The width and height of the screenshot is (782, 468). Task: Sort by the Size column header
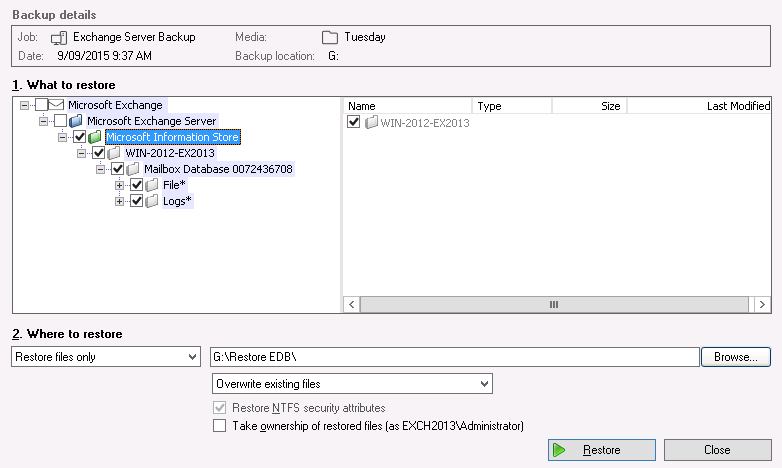click(589, 106)
